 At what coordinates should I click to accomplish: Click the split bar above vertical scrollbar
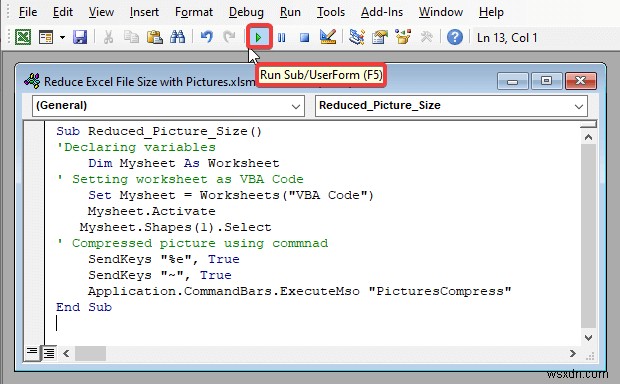588,125
